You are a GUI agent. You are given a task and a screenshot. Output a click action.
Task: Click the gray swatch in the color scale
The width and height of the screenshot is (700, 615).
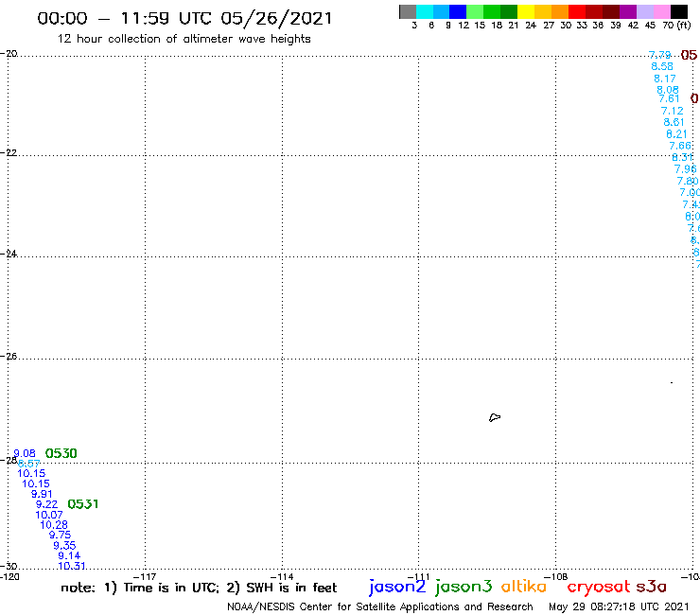(408, 11)
